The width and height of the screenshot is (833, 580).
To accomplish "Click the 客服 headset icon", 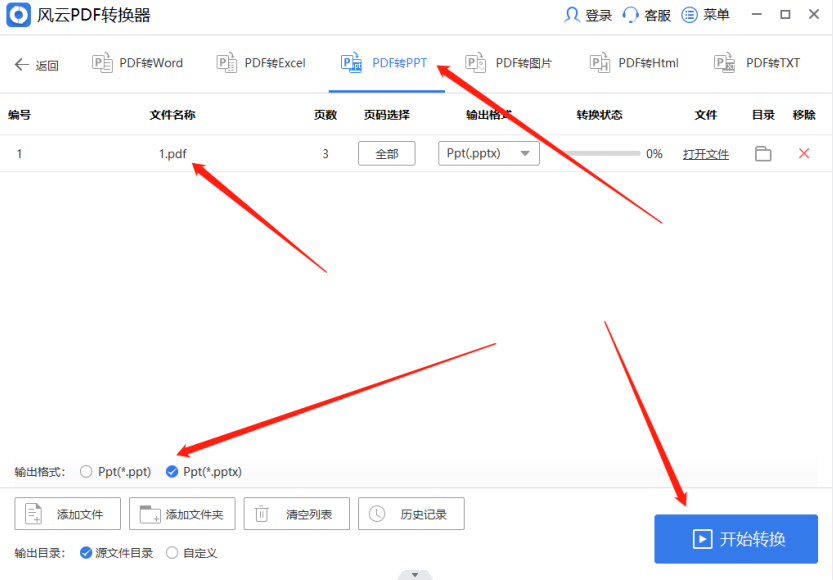I will pyautogui.click(x=631, y=15).
